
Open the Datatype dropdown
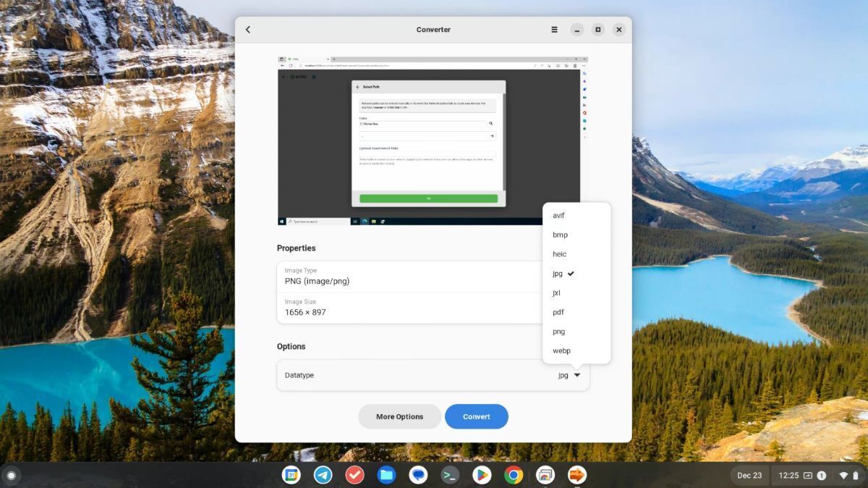[568, 375]
